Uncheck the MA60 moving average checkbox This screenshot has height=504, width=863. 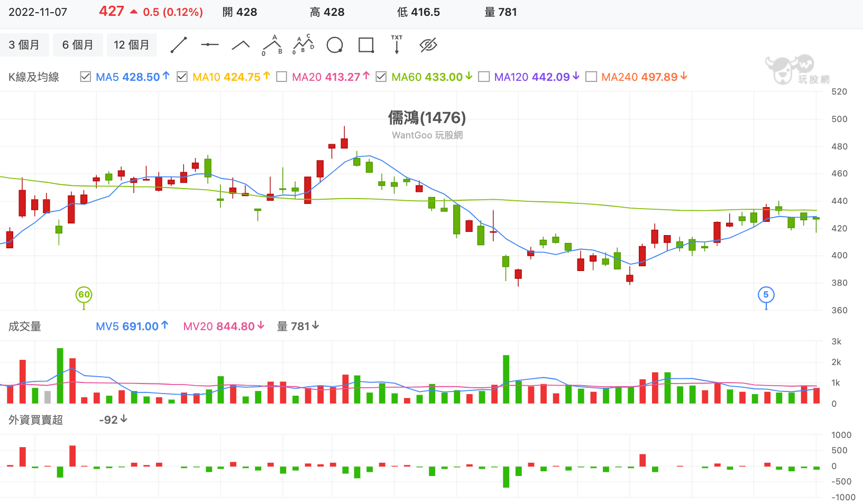click(381, 77)
